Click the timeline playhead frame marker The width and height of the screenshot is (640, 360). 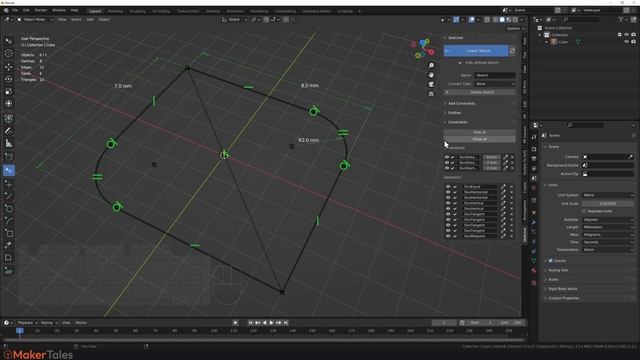pyautogui.click(x=20, y=331)
